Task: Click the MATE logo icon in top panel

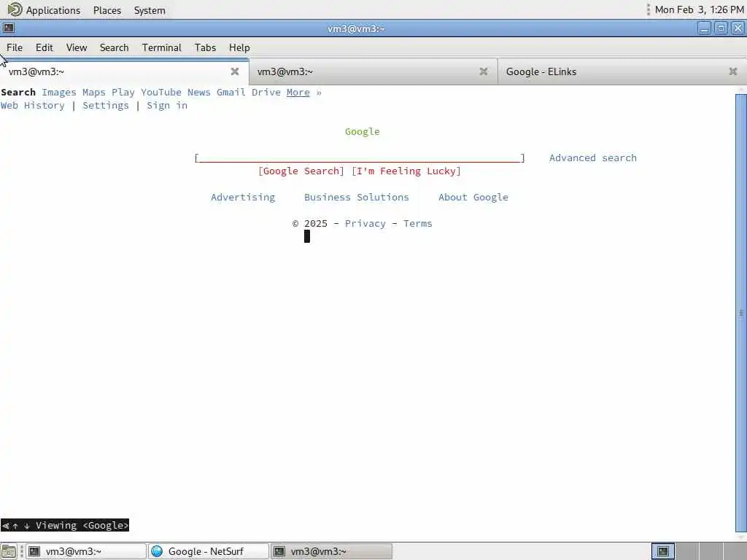Action: (x=15, y=9)
